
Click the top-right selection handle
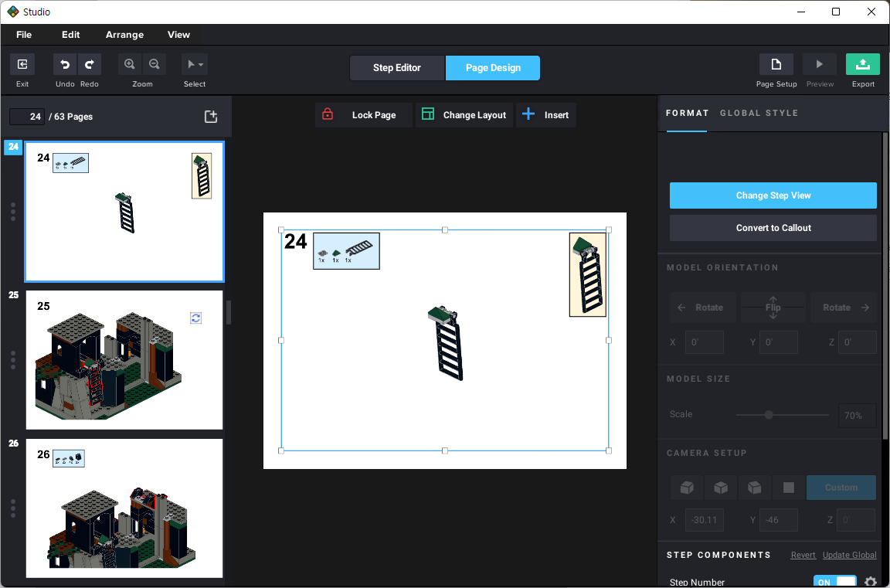[609, 229]
